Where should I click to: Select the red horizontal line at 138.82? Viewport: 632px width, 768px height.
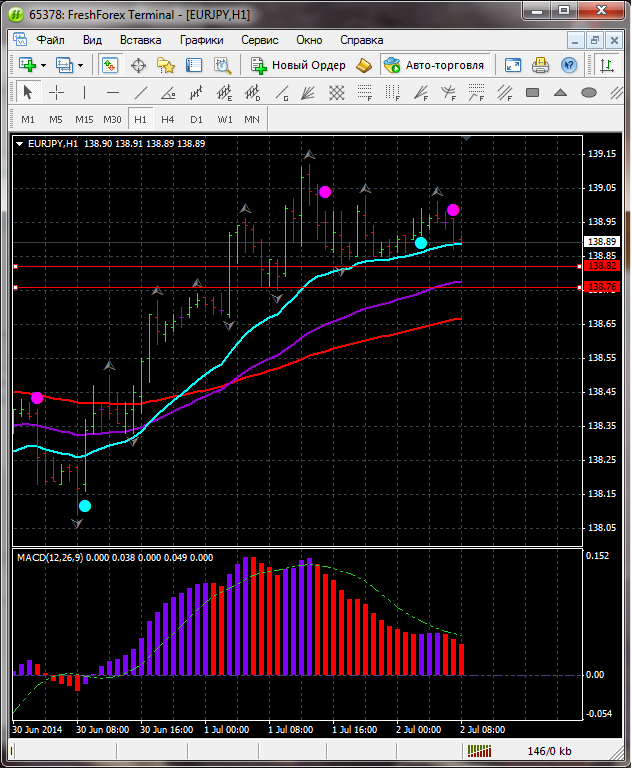tap(298, 266)
